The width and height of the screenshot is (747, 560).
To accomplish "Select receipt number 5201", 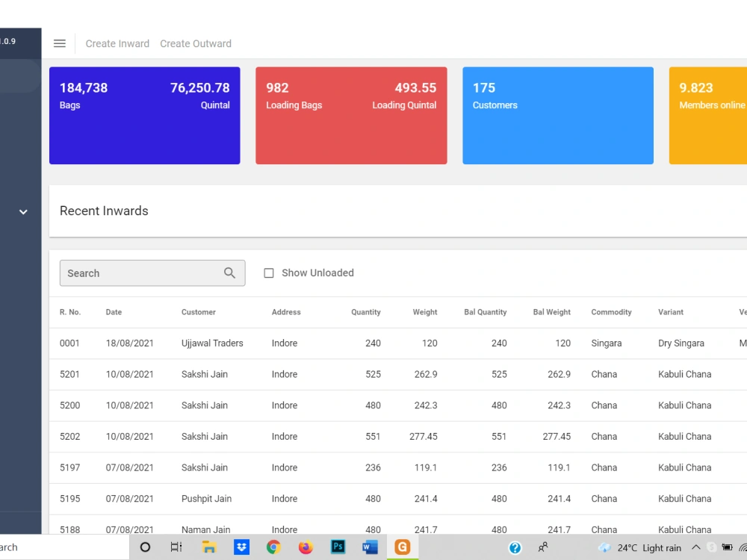I will point(69,374).
